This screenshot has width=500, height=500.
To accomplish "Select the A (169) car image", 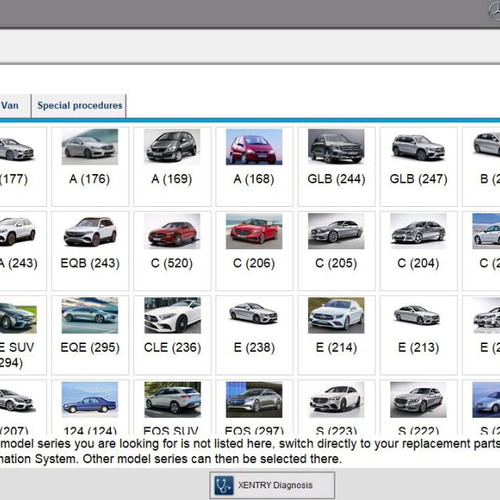I will pos(172,147).
